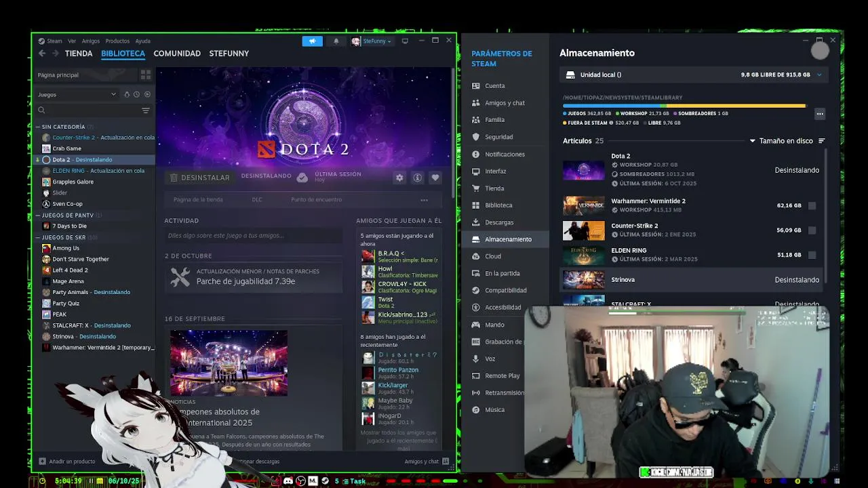Add Dota 2 to favorites heart
Image resolution: width=868 pixels, height=488 pixels.
pyautogui.click(x=435, y=178)
